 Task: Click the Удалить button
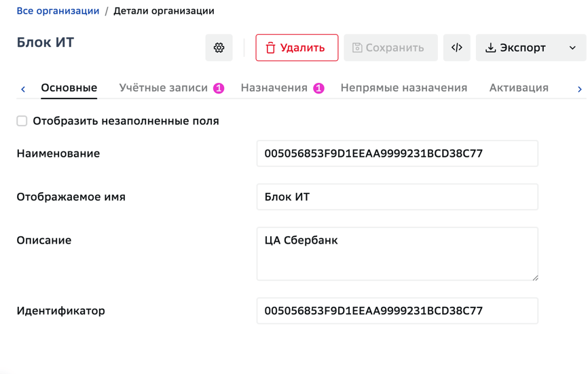[297, 48]
